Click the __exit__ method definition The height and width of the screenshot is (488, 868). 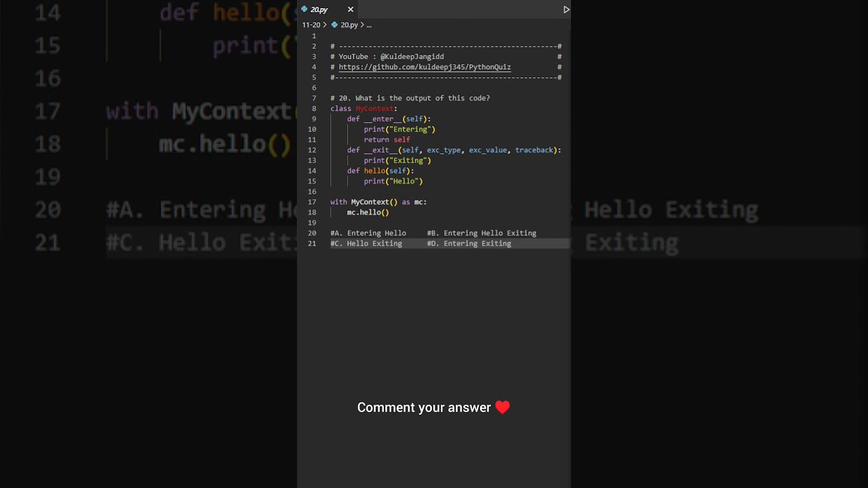[454, 150]
